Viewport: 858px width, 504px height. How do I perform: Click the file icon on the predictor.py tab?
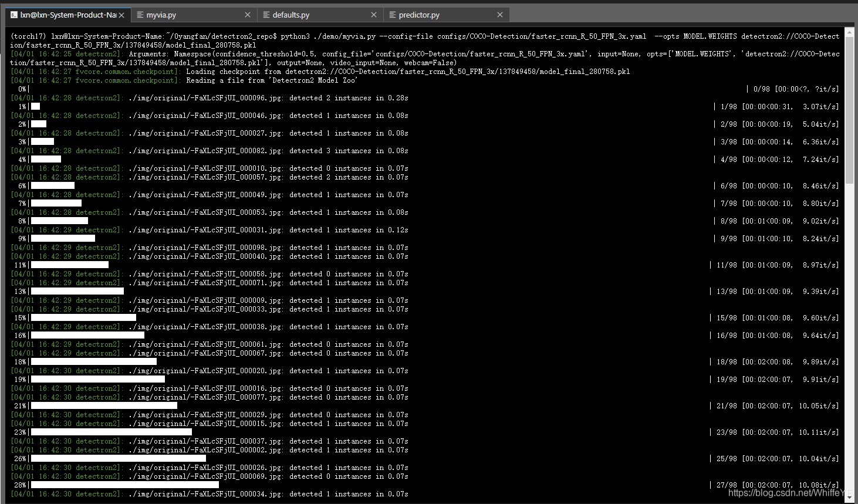[x=393, y=15]
